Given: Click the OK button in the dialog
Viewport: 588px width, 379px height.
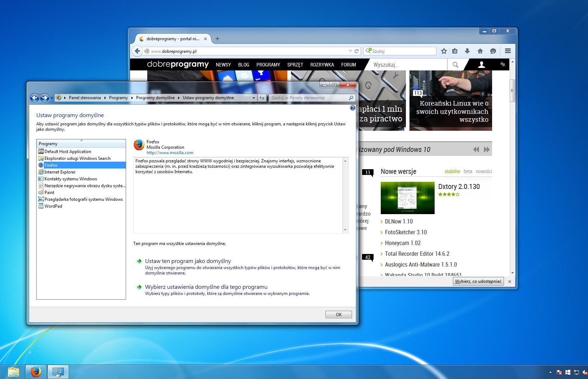Looking at the screenshot, I should [x=338, y=314].
